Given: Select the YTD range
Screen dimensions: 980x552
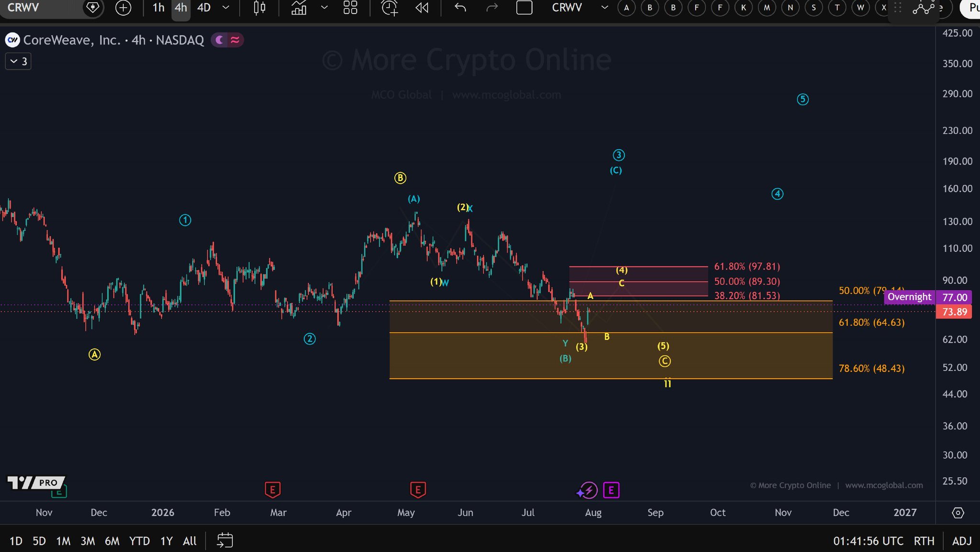Looking at the screenshot, I should click(x=140, y=541).
